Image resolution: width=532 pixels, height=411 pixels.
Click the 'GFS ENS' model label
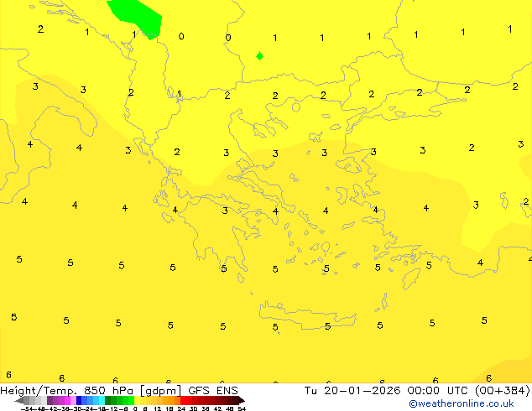click(x=213, y=390)
